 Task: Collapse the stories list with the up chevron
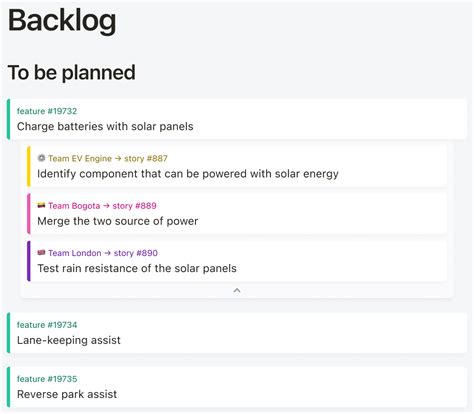237,291
